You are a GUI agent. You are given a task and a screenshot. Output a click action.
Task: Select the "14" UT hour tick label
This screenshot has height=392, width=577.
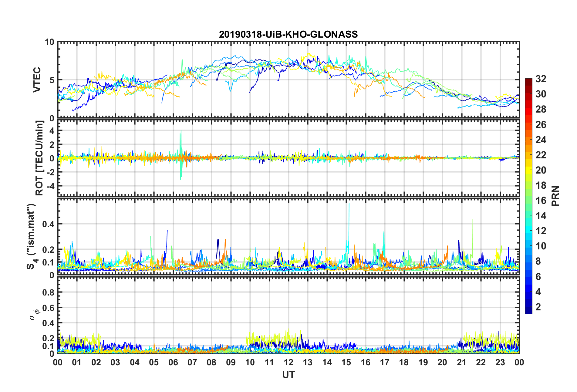click(x=327, y=362)
